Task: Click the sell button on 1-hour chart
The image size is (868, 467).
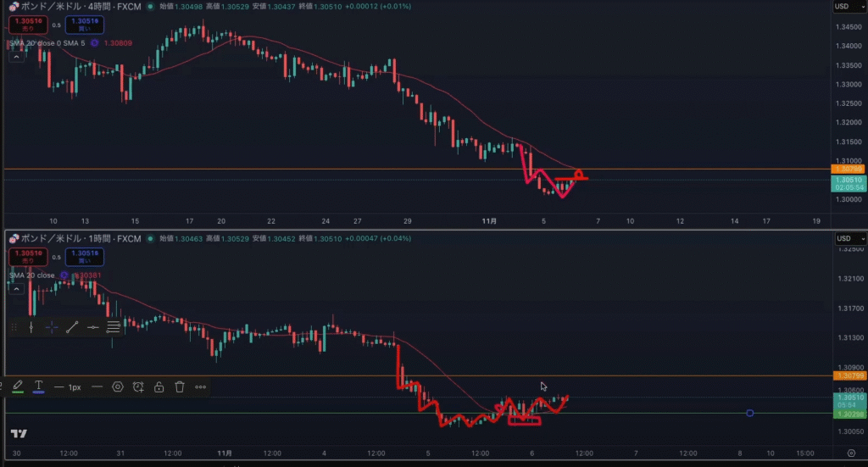Action: pos(28,257)
